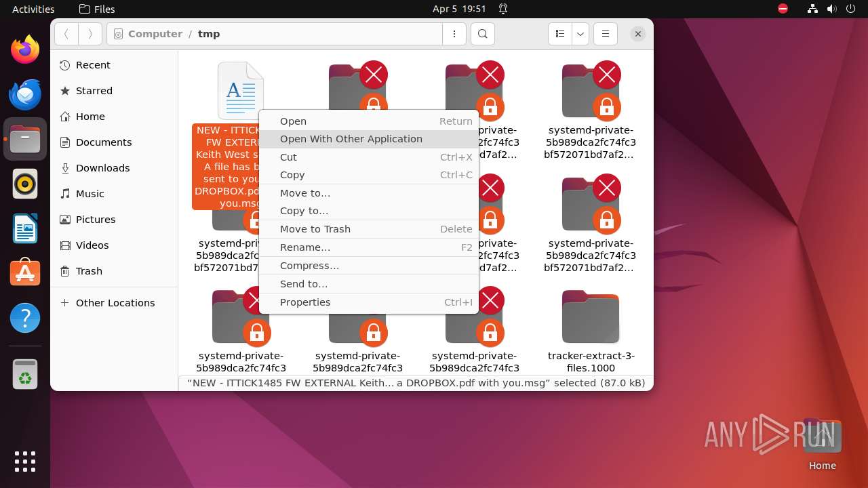Select the tracker-extract-3-files.1000 folder
The height and width of the screenshot is (488, 868).
click(591, 332)
